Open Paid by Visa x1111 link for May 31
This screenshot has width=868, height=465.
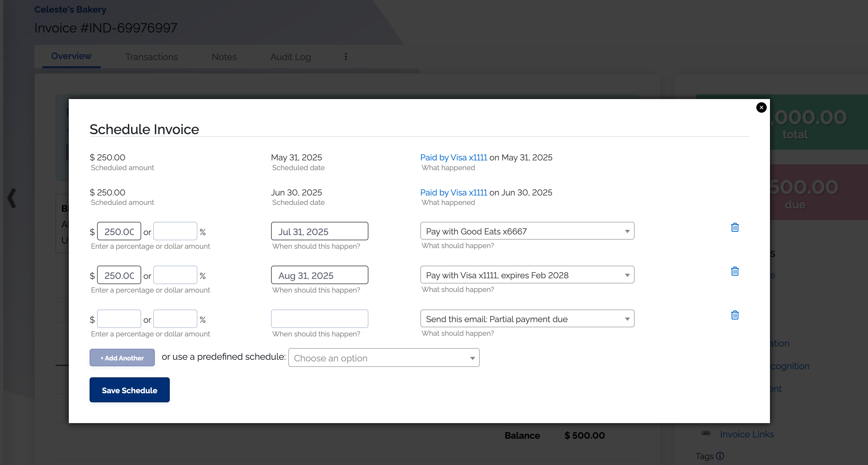453,157
